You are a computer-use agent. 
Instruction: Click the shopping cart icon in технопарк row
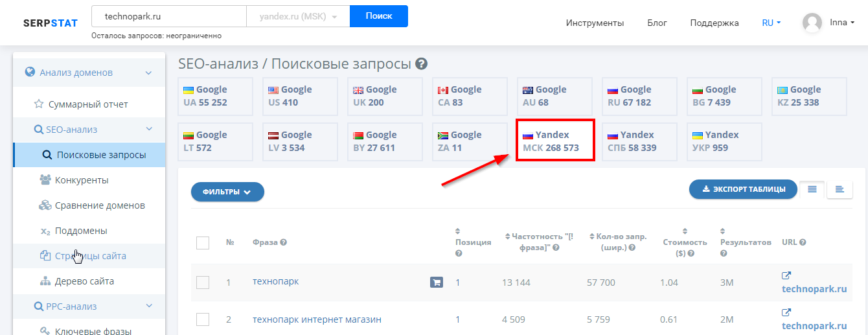pyautogui.click(x=437, y=283)
